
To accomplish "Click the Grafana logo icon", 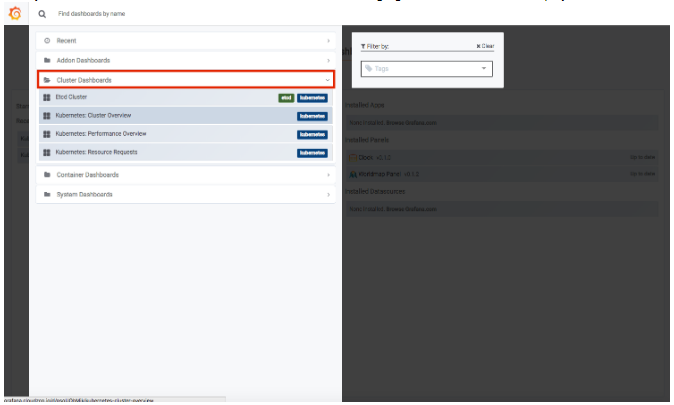I will 15,13.
